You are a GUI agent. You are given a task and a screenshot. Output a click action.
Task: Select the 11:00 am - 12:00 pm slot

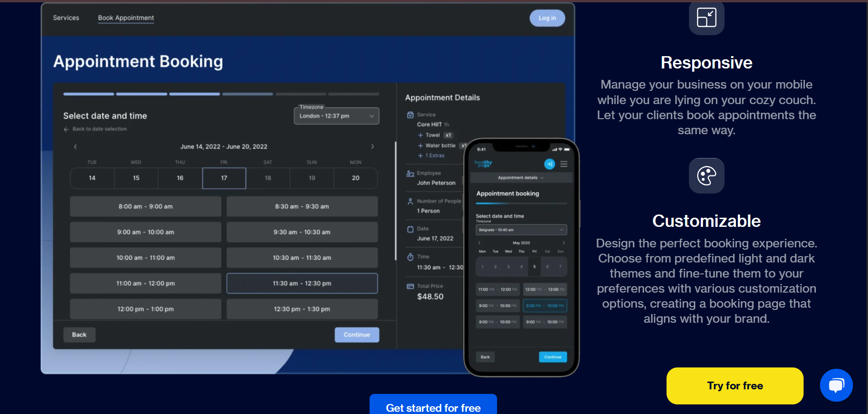click(145, 283)
